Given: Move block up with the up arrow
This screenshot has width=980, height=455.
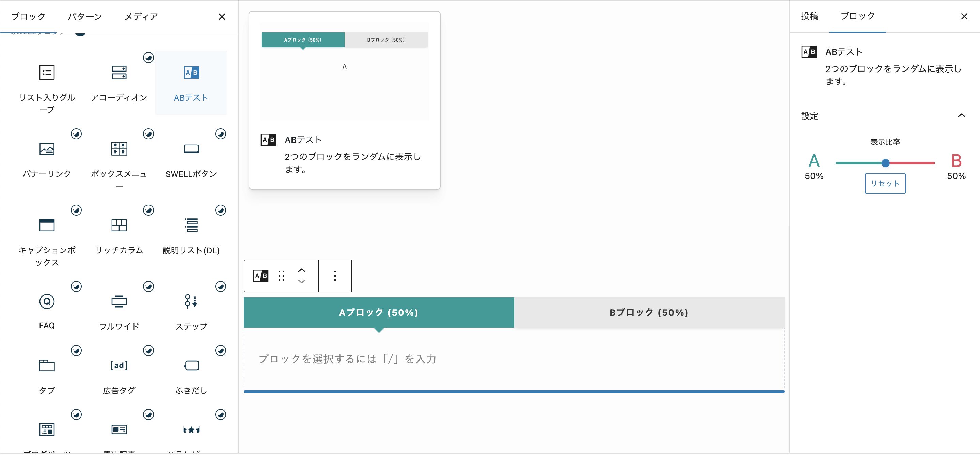Looking at the screenshot, I should 302,270.
